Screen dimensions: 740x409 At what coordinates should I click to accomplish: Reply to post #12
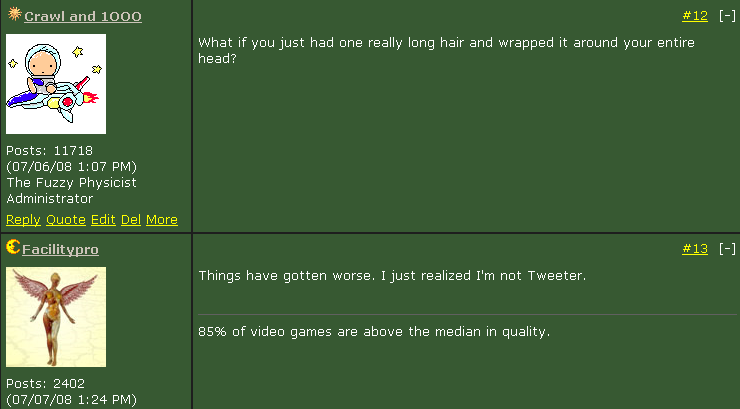[x=23, y=220]
